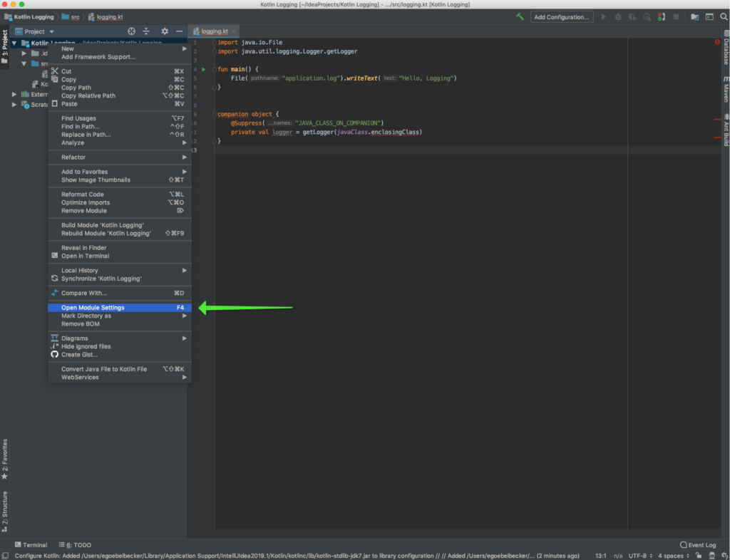Click the Search Everywhere magnifier icon
Screen dimensions: 730x560
tap(724, 16)
